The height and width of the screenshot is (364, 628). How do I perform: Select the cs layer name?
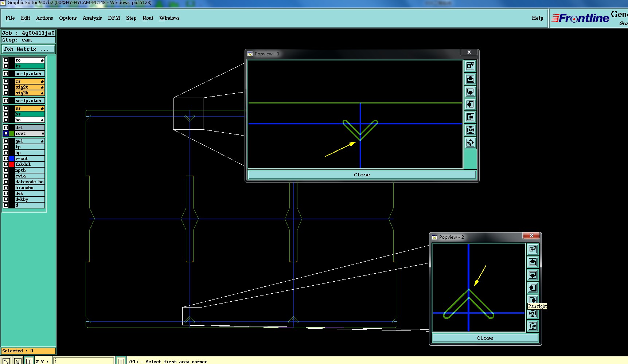30,81
